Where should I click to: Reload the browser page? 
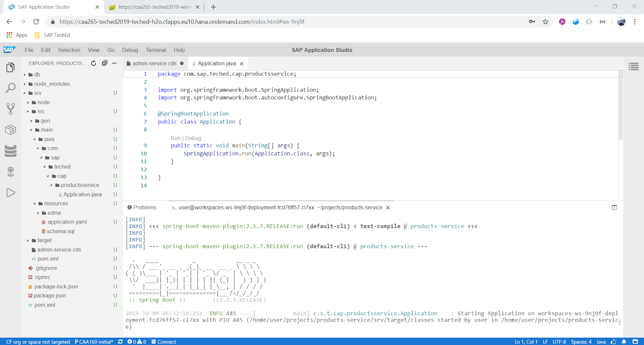pyautogui.click(x=36, y=22)
